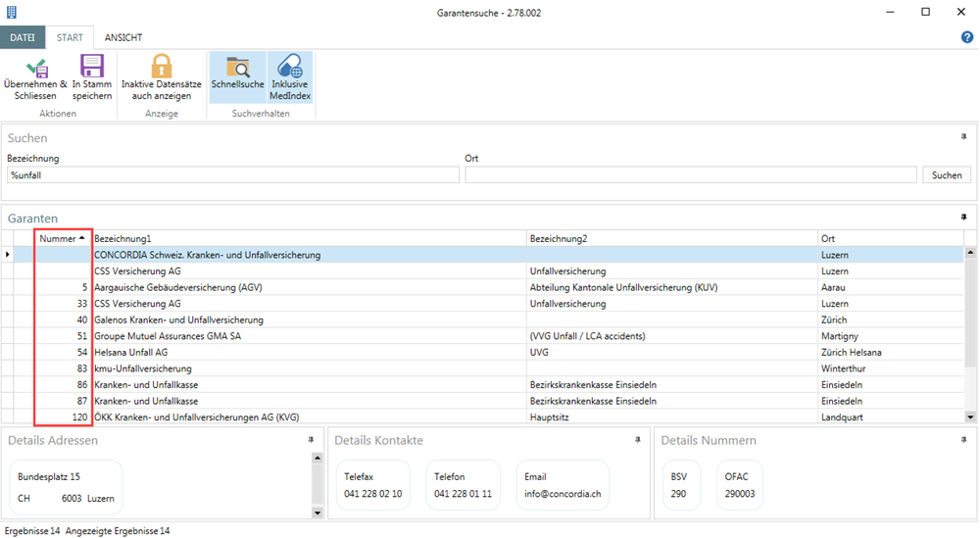Open the help question mark icon
This screenshot has width=980, height=538.
pos(967,37)
